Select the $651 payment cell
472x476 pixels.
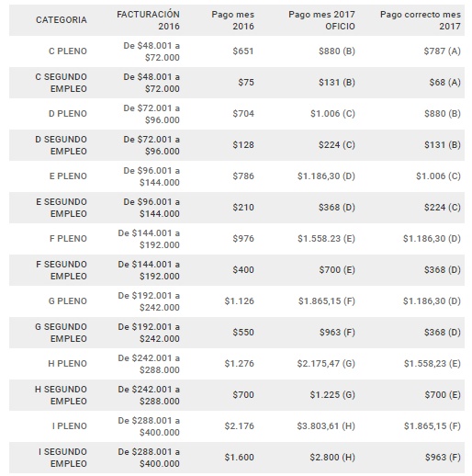click(243, 51)
